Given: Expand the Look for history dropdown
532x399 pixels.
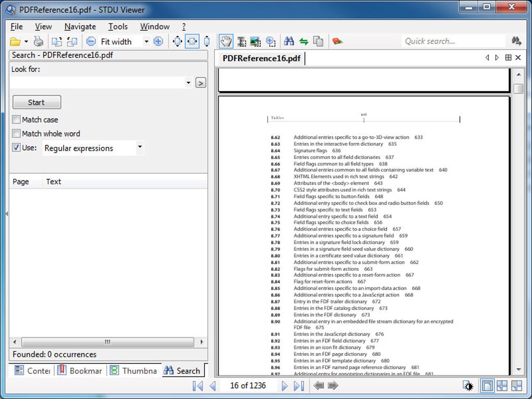Looking at the screenshot, I should pyautogui.click(x=188, y=83).
